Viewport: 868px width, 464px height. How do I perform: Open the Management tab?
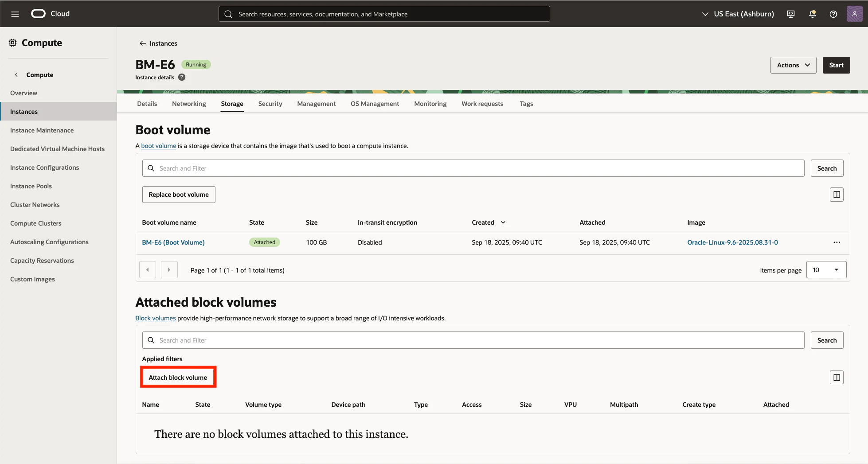(x=317, y=104)
